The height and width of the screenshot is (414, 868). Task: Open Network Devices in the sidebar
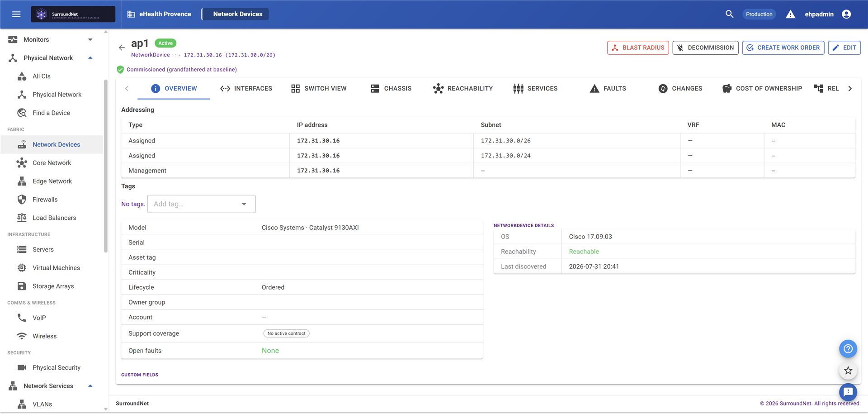point(52,144)
